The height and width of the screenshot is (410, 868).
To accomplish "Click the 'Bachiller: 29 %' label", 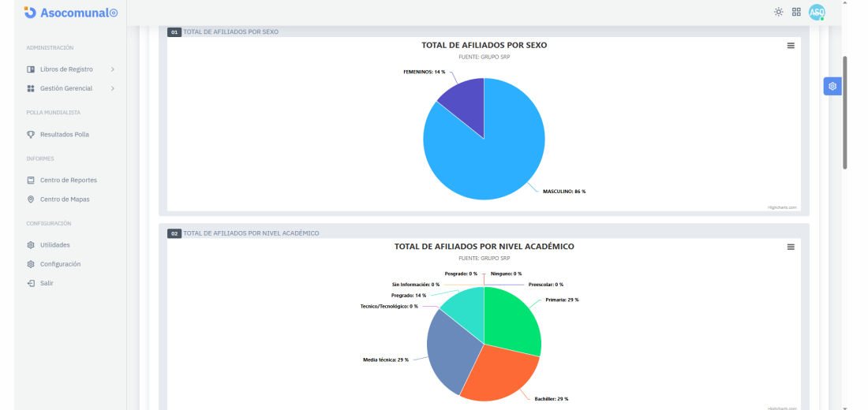I will click(552, 399).
